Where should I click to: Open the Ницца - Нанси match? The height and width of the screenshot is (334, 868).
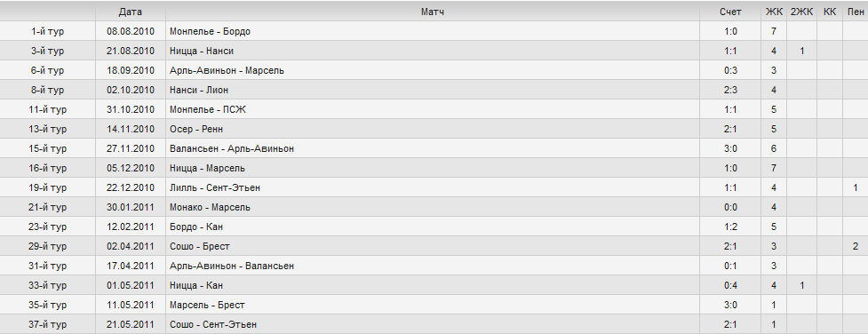point(202,51)
